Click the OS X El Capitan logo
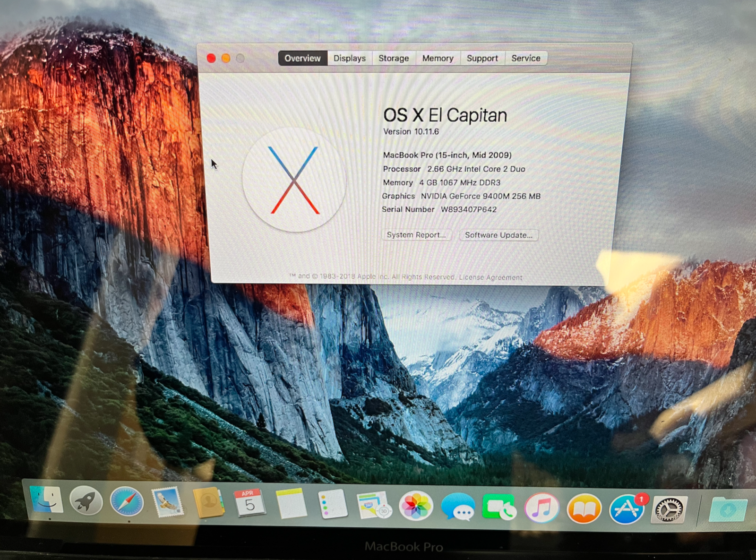Image resolution: width=756 pixels, height=560 pixels. (294, 180)
